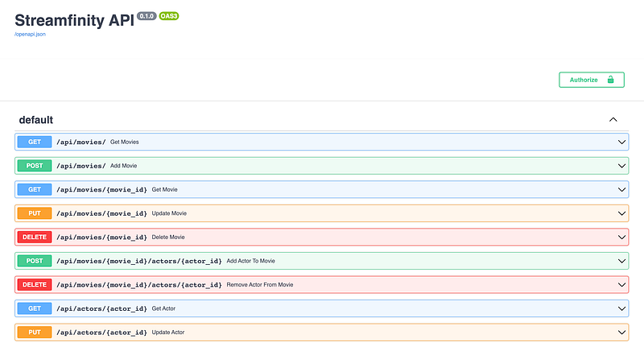The image size is (644, 343).
Task: Click the /api/movies/{movie_id} path in Delete Movie row
Action: click(x=101, y=238)
